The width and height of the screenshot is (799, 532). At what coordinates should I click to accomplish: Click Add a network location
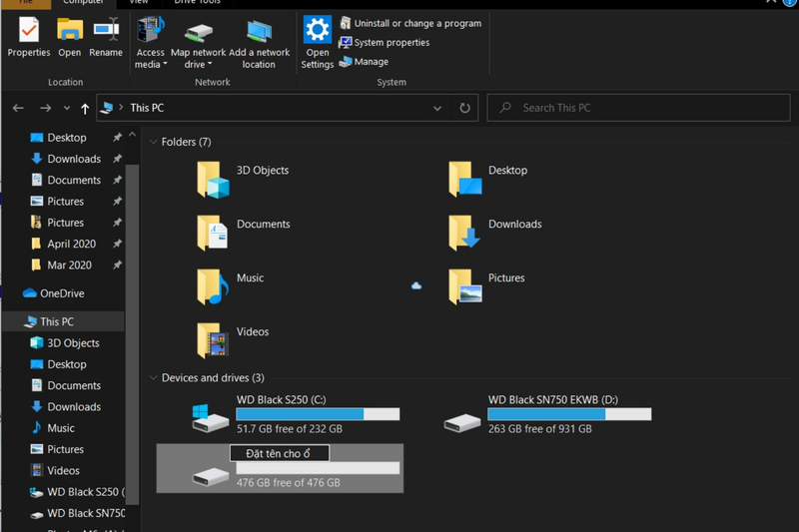(x=259, y=43)
